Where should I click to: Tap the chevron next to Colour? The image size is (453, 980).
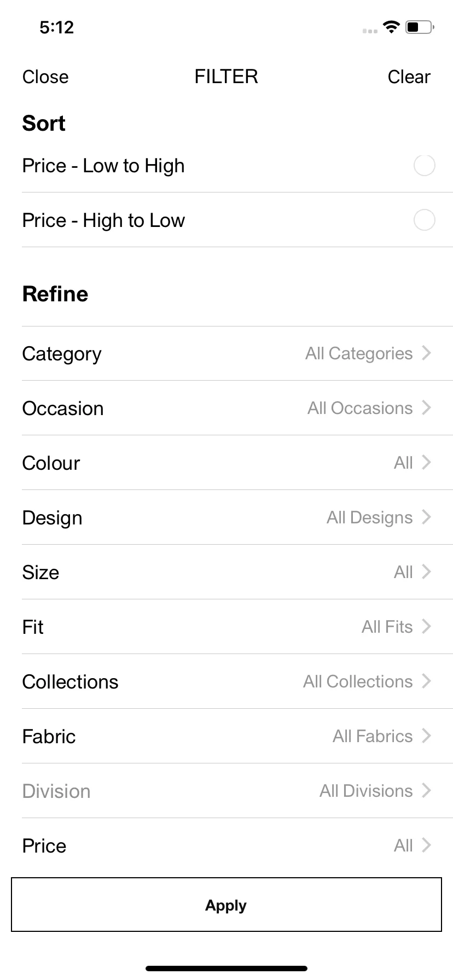427,463
